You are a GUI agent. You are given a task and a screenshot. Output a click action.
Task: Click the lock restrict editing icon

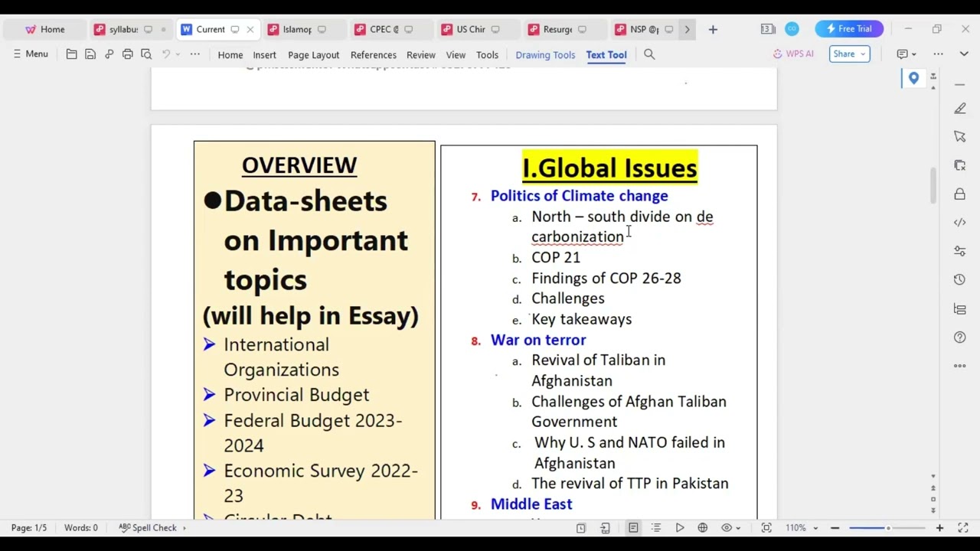pos(960,194)
